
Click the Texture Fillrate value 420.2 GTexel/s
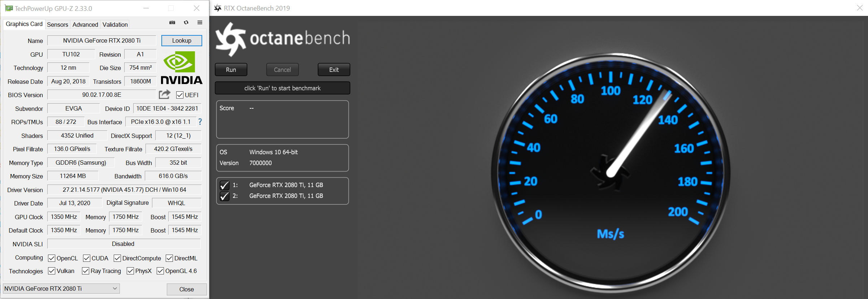click(x=173, y=149)
